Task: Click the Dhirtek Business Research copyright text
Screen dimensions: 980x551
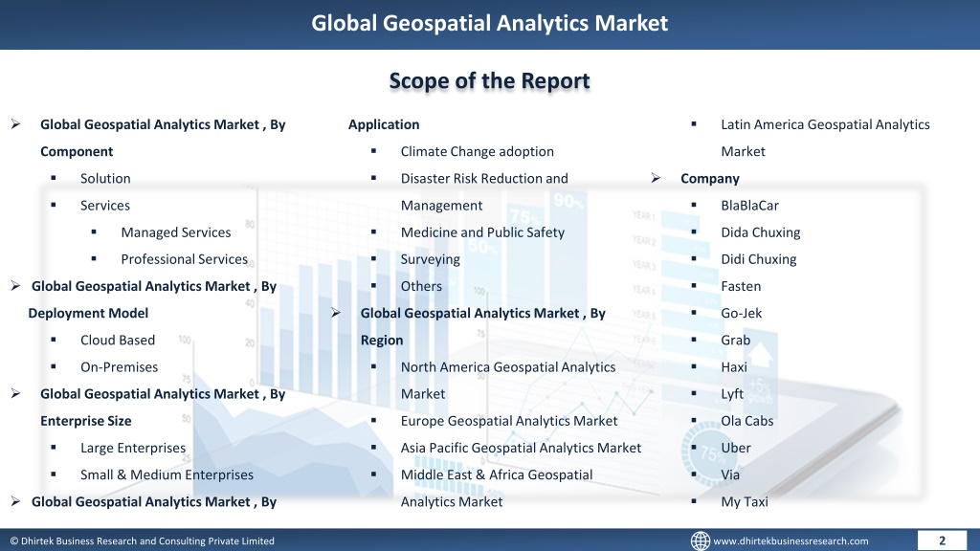Action: click(x=142, y=541)
